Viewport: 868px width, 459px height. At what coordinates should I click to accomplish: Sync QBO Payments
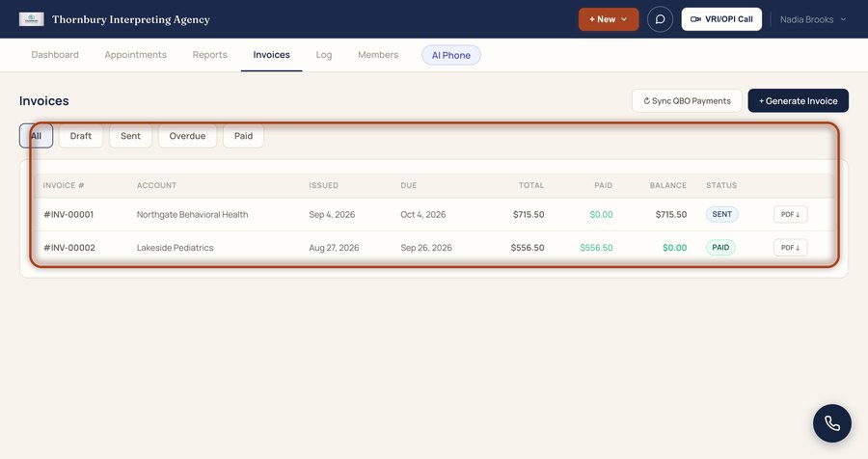[x=687, y=101]
